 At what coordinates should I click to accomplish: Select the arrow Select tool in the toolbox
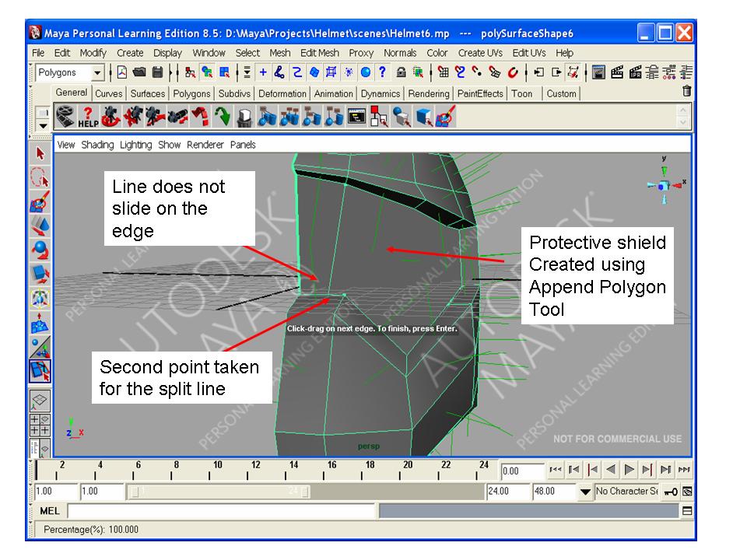pos(40,153)
